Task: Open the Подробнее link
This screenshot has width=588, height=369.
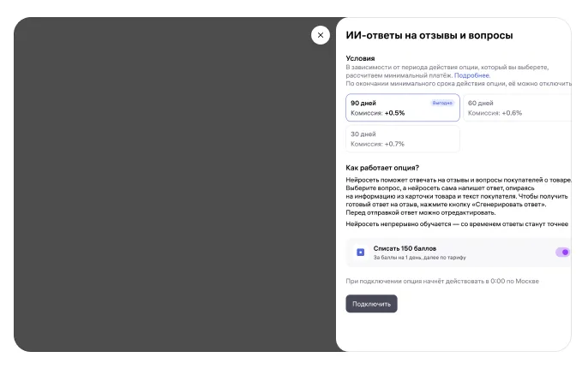Action: coord(472,75)
